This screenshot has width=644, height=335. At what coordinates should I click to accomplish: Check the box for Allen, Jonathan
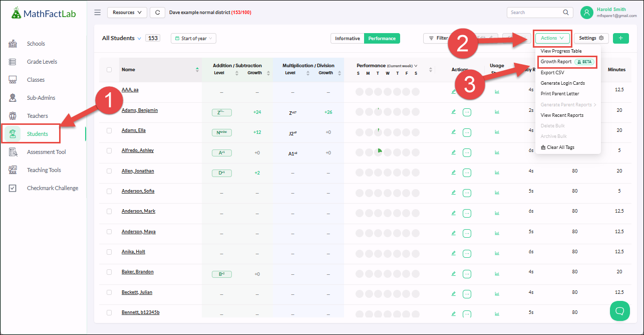pos(109,171)
